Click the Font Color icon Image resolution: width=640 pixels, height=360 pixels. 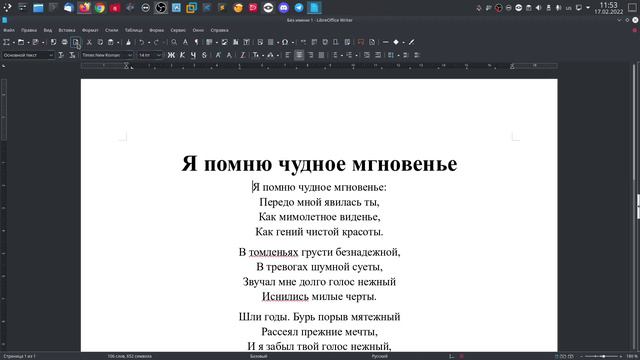[x=256, y=55]
